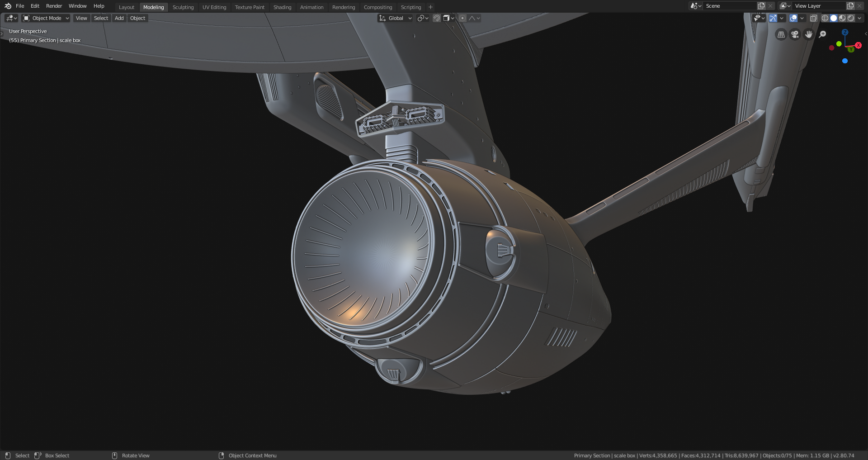Screen dimensions: 868x460
Task: Switch to the Layout workspace tab
Action: click(127, 7)
